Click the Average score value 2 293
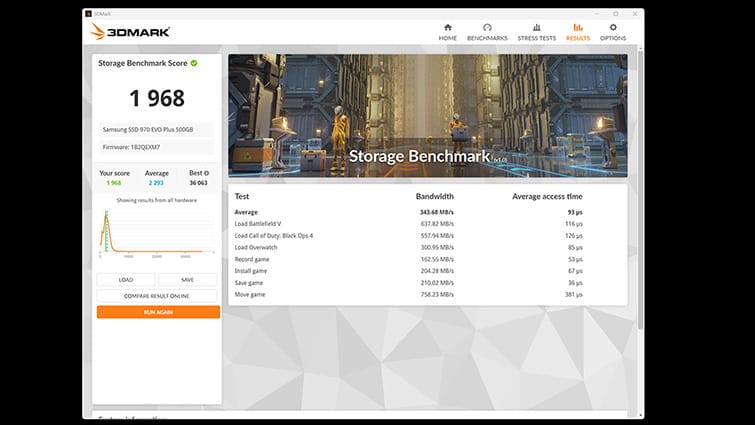Screen dimensions: 755x425 [x=156, y=183]
